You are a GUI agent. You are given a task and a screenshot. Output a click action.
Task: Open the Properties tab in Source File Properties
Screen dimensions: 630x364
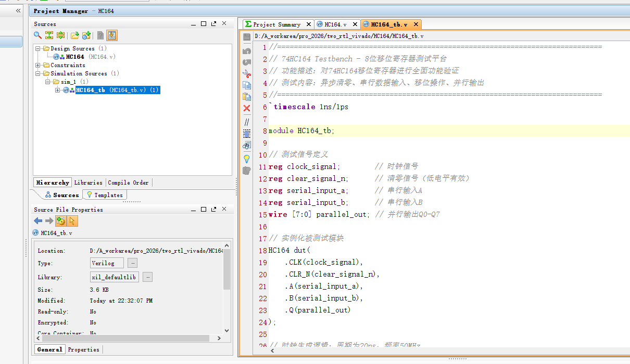pyautogui.click(x=84, y=349)
